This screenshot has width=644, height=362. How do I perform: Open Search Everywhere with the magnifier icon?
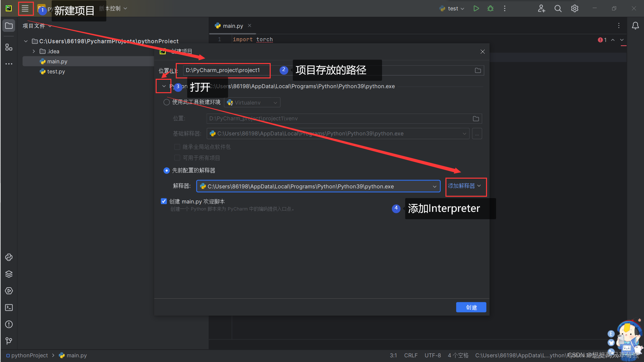pyautogui.click(x=558, y=8)
